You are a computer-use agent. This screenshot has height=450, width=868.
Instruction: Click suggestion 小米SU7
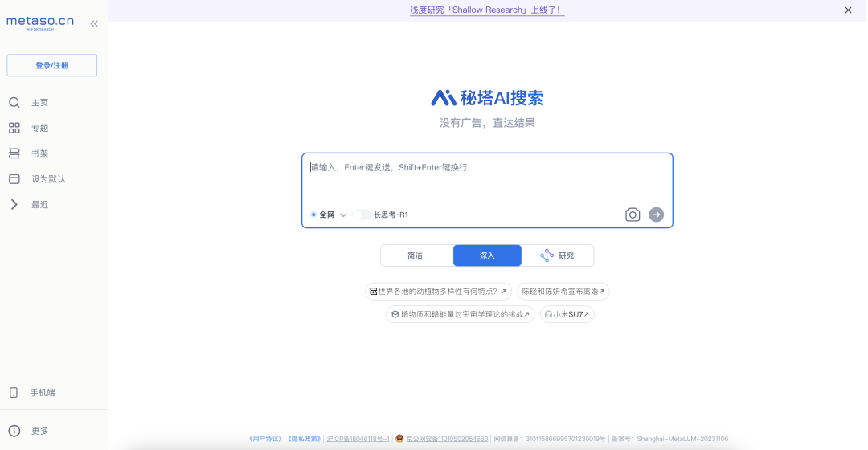click(x=567, y=314)
